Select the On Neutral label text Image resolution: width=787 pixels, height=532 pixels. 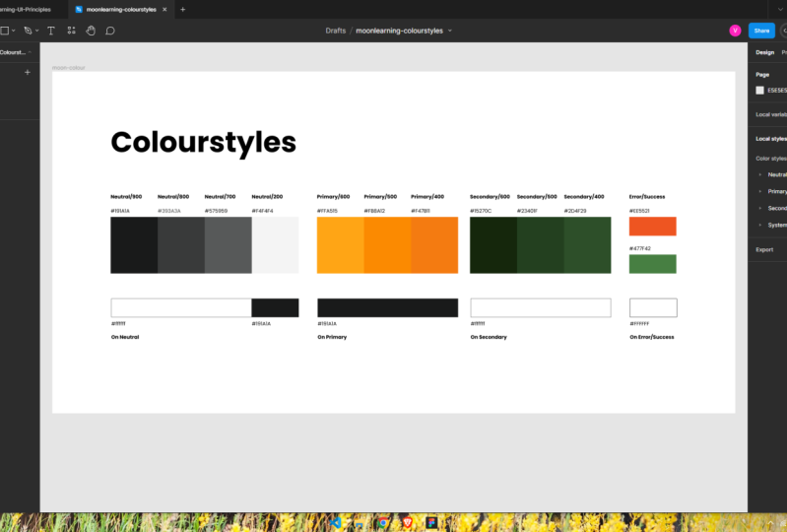click(125, 337)
